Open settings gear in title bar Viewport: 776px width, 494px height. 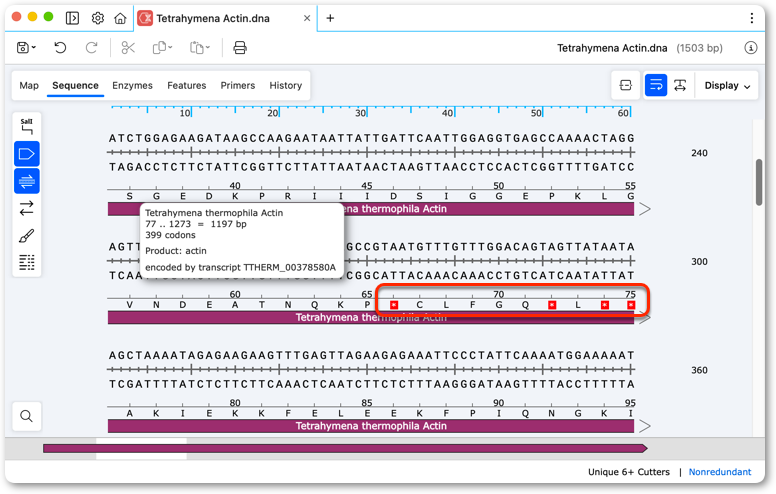[98, 18]
